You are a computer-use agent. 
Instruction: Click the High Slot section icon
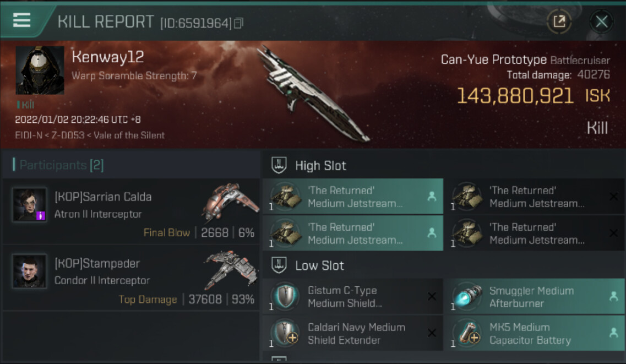pyautogui.click(x=279, y=165)
